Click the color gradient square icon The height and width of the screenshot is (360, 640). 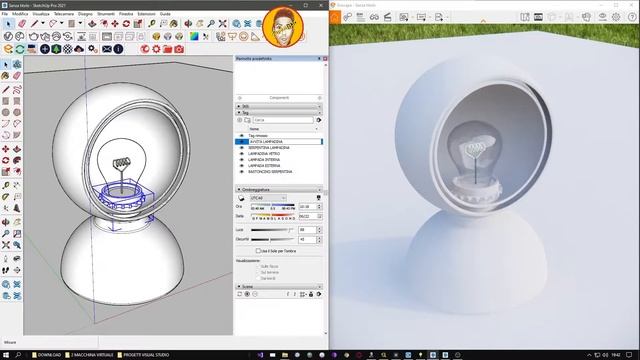click(194, 36)
